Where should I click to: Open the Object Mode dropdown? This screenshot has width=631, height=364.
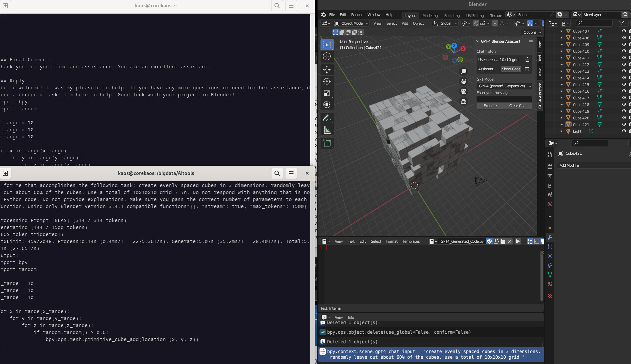pos(352,23)
